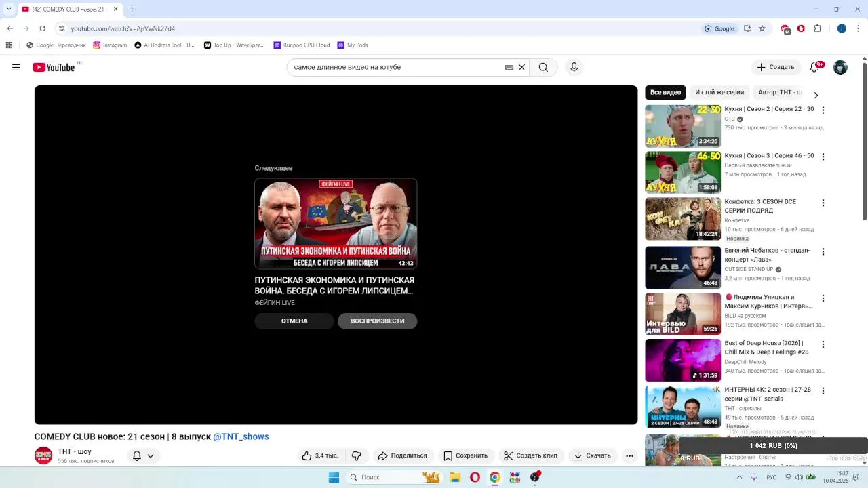This screenshot has height=488, width=868.
Task: Open the on-screen keyboard in search box
Action: [509, 67]
